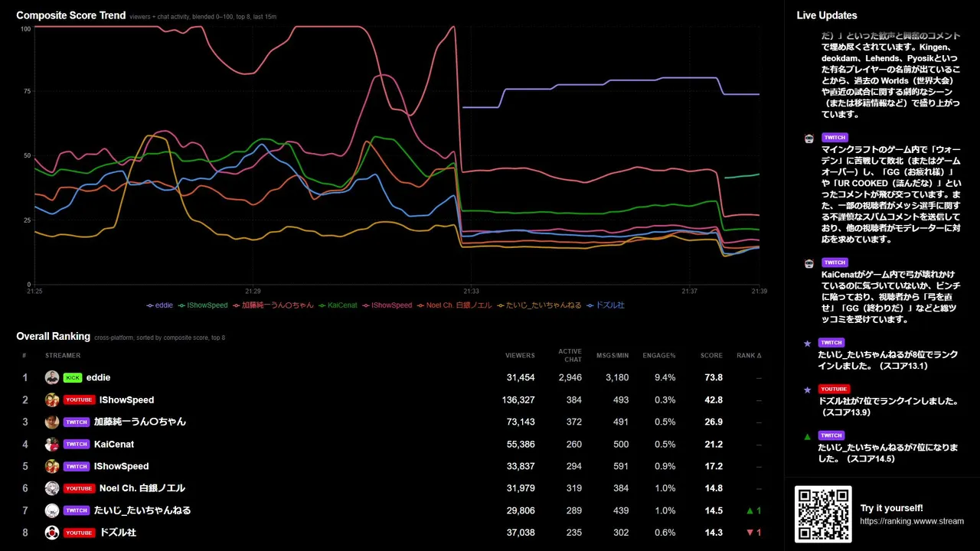Open the ranking.wwww.stream link
The image size is (980, 551).
(x=912, y=521)
